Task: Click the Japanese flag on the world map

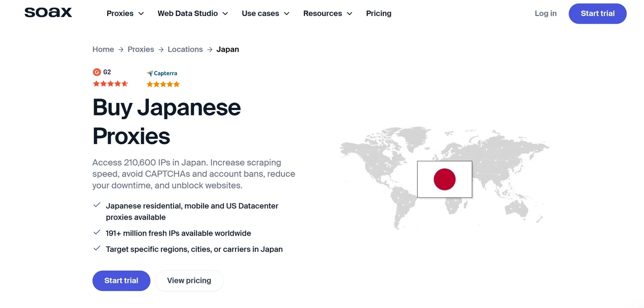Action: click(x=444, y=179)
